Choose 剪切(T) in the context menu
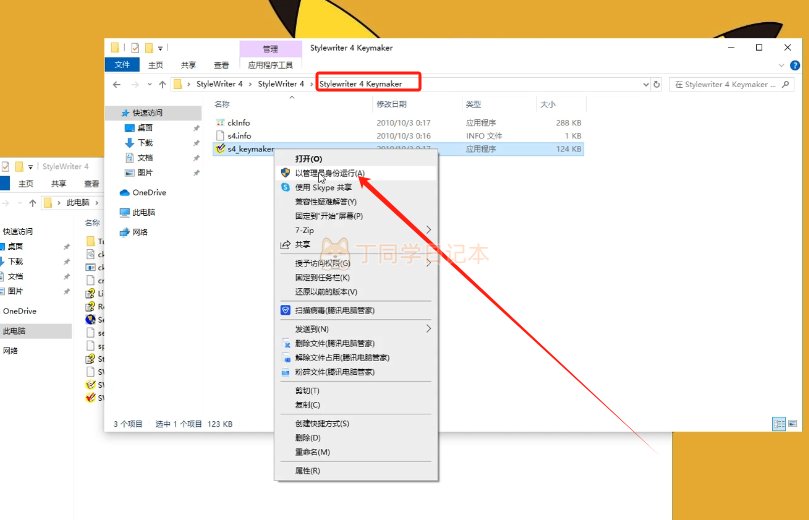The image size is (809, 520). (x=356, y=391)
